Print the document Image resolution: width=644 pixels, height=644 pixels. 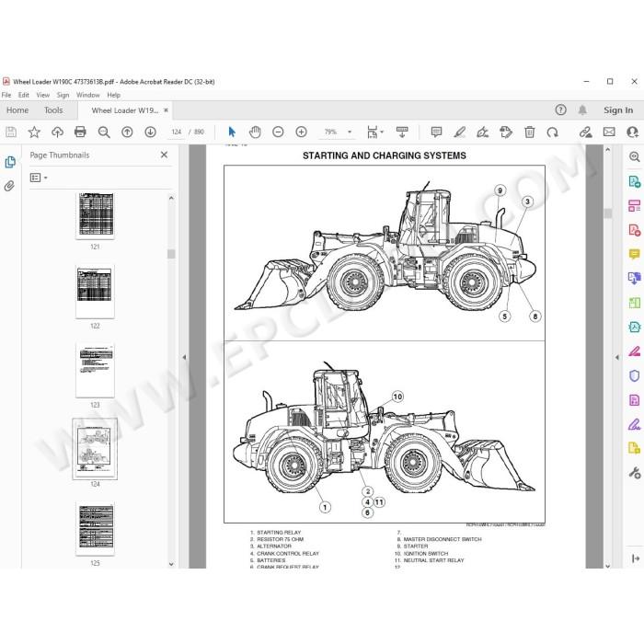(x=81, y=132)
